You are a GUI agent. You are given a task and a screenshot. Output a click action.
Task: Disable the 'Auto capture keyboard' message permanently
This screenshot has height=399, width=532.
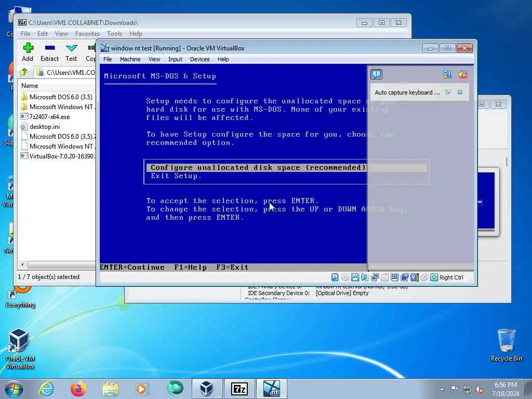[448, 92]
